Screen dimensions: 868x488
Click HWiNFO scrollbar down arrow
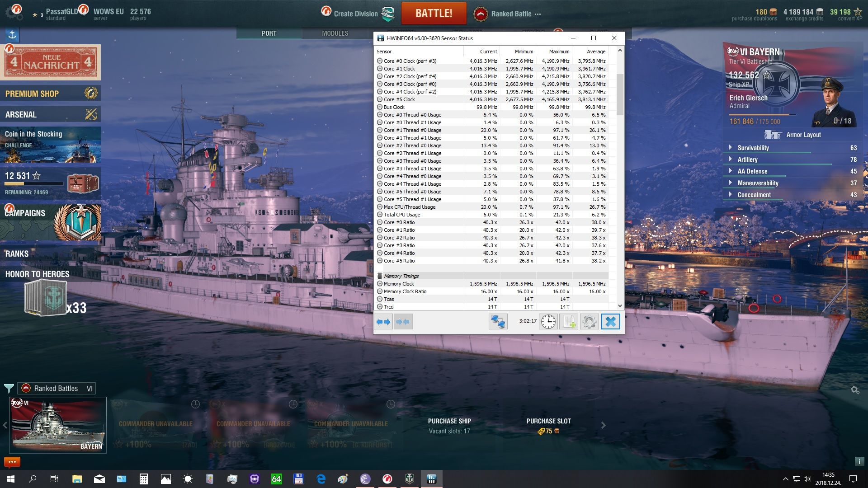pos(620,306)
